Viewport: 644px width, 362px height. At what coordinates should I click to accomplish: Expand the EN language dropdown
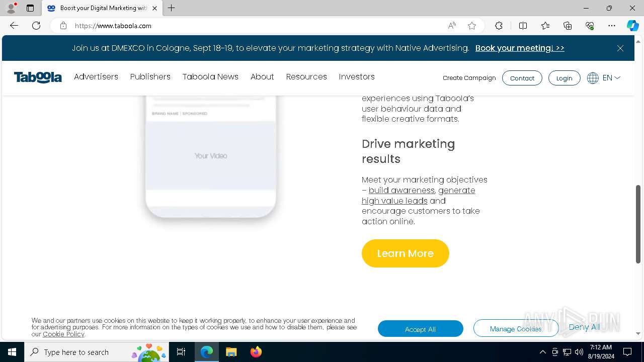point(611,78)
